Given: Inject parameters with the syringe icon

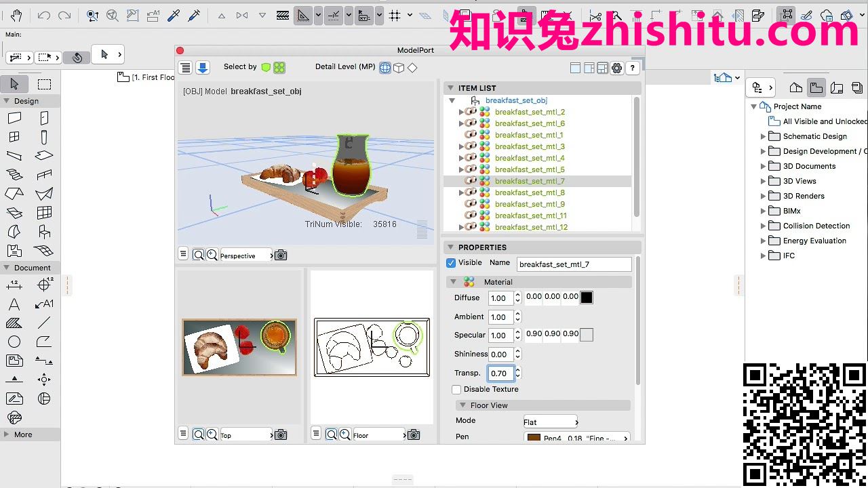Looking at the screenshot, I should point(194,15).
